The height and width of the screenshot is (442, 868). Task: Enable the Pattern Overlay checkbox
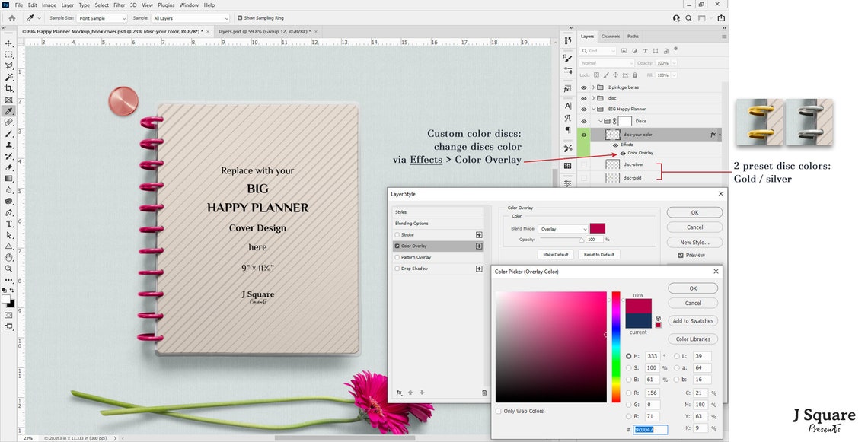pyautogui.click(x=397, y=257)
